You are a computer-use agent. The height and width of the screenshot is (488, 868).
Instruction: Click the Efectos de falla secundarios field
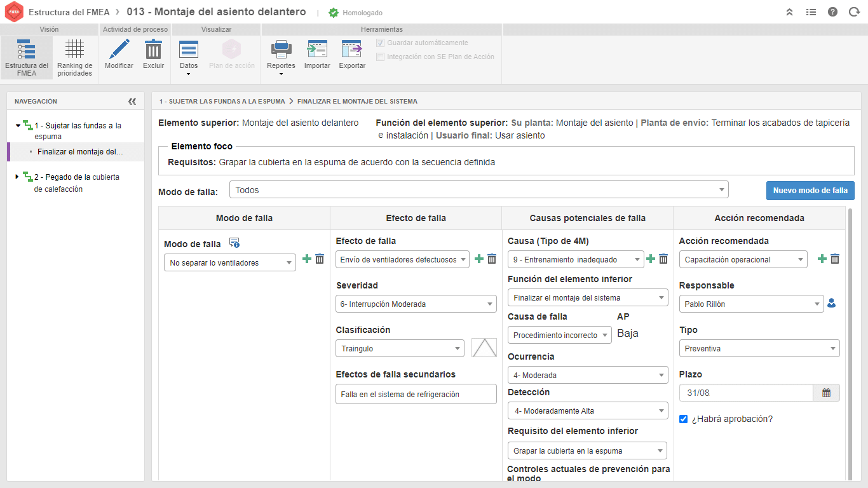pos(416,394)
